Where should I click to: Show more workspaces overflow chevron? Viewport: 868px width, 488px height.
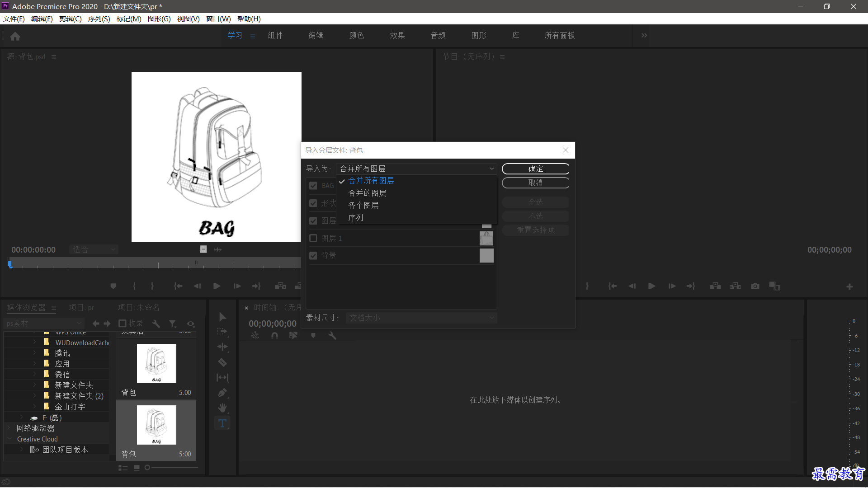(x=644, y=35)
